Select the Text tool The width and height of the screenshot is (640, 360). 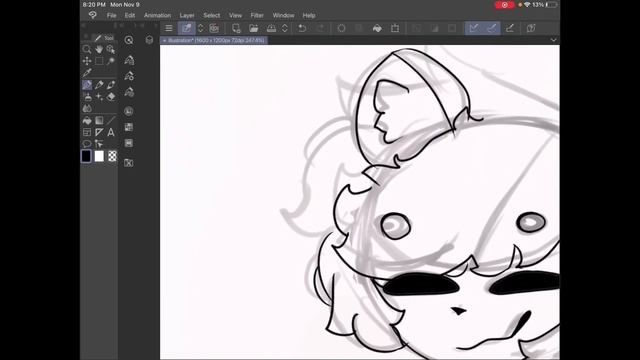point(111,132)
